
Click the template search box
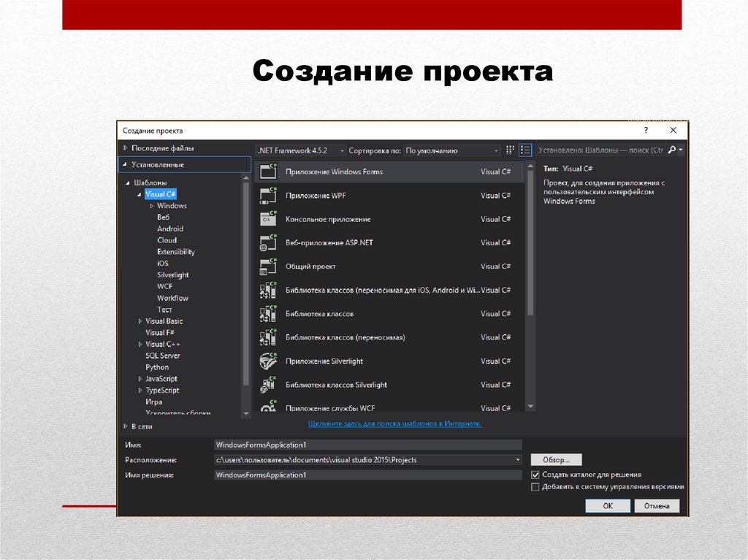(601, 150)
